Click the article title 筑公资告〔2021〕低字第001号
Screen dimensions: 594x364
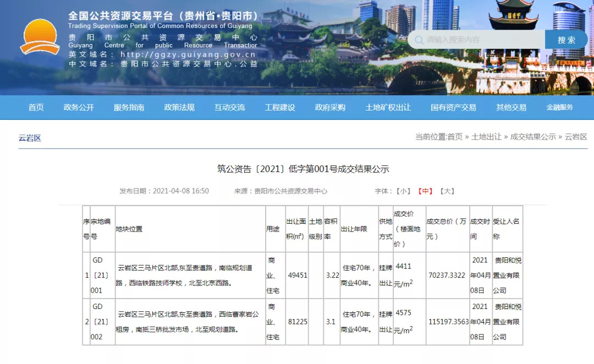[302, 169]
